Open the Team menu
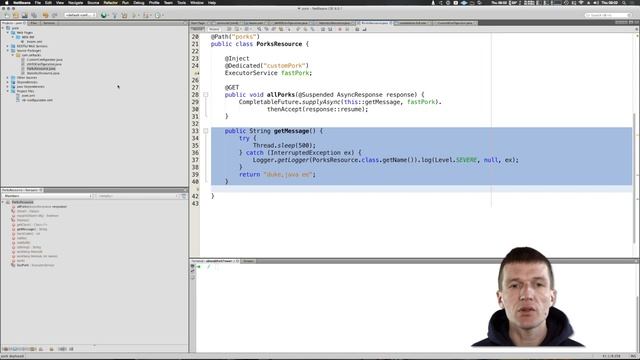The height and width of the screenshot is (360, 640). coord(168,2)
